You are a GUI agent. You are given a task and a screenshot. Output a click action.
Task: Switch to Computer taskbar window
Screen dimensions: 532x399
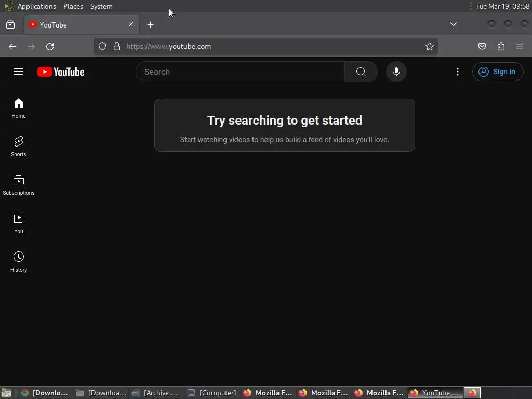click(x=212, y=393)
